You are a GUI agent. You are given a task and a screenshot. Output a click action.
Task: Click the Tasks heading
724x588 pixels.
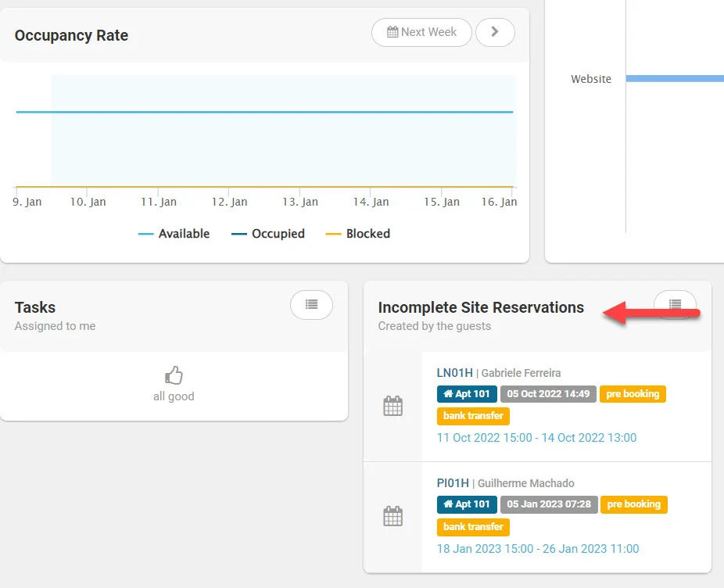coord(35,307)
